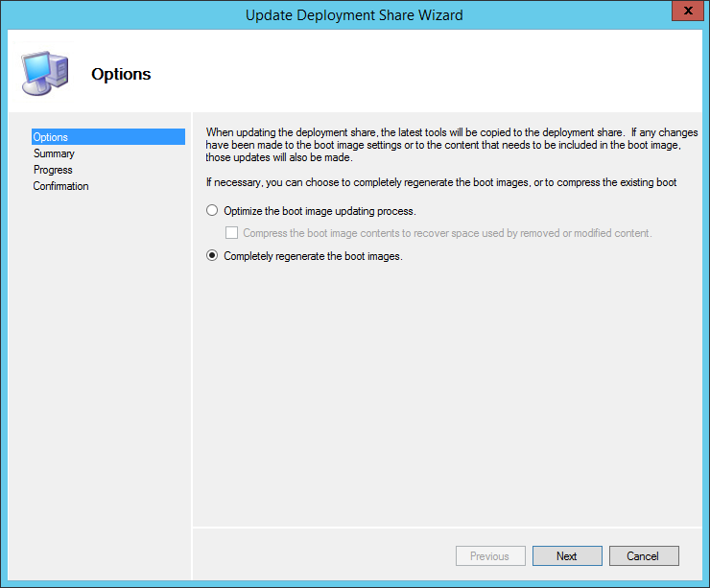Image resolution: width=710 pixels, height=588 pixels.
Task: Go to the Summary step
Action: tap(54, 153)
